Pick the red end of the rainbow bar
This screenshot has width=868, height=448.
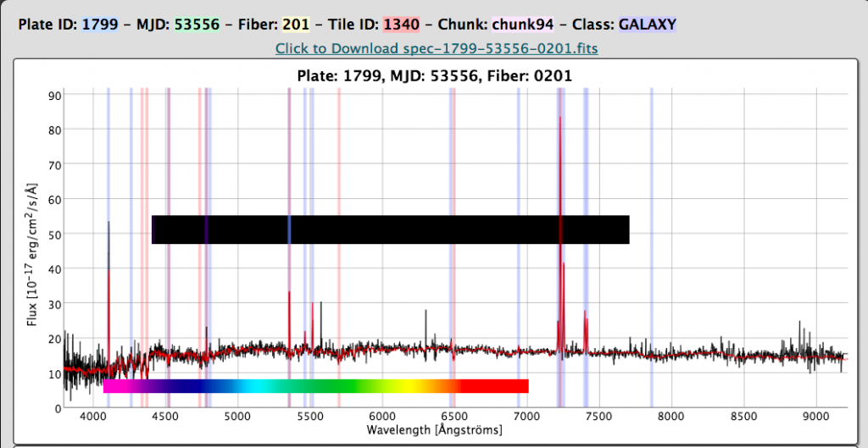click(509, 386)
